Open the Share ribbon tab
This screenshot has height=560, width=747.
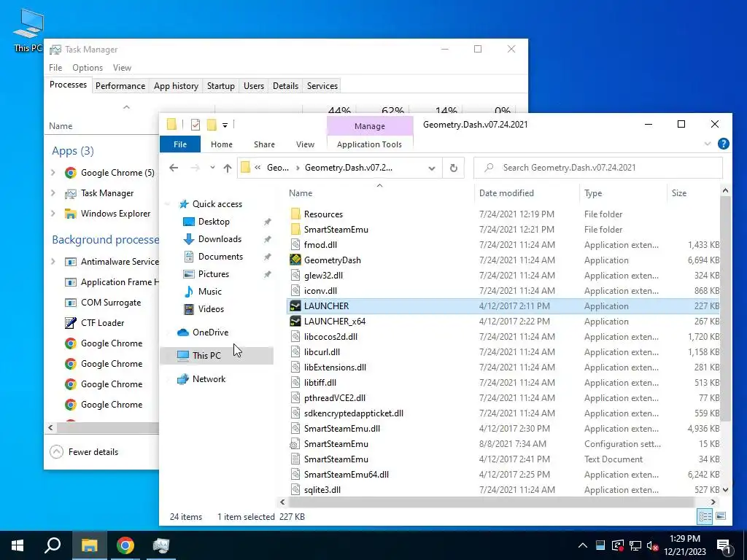(264, 144)
